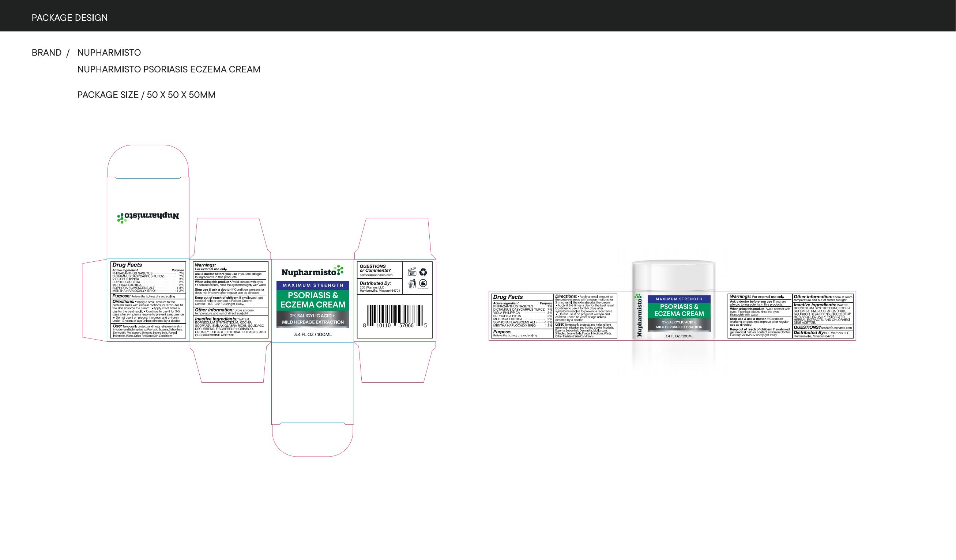Click the upside-down Nupharmisto logo on top flap
Image resolution: width=956 pixels, height=560 pixels.
tap(148, 217)
